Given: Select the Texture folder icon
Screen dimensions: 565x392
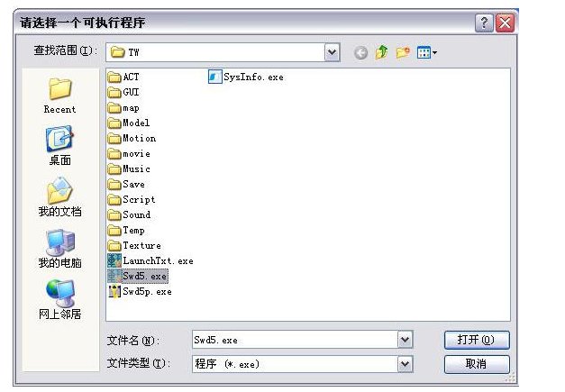Looking at the screenshot, I should click(x=114, y=246).
